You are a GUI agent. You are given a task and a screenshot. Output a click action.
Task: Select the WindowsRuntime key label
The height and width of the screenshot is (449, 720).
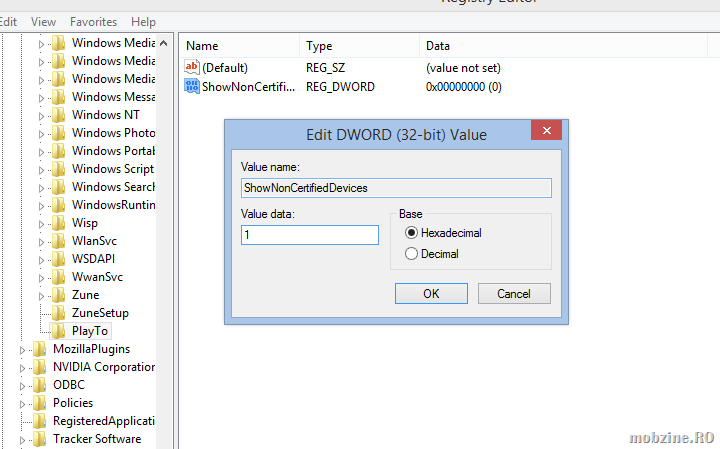point(113,205)
